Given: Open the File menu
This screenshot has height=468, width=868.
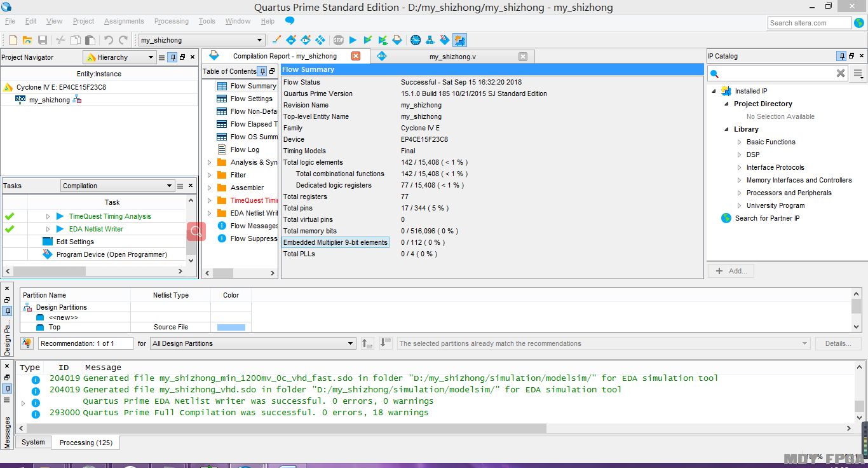Looking at the screenshot, I should (10, 21).
